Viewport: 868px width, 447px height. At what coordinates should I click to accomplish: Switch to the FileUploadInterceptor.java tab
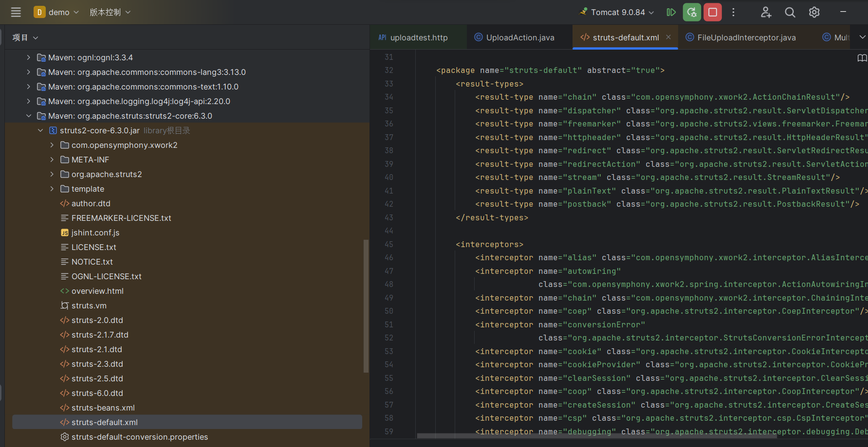(x=740, y=37)
